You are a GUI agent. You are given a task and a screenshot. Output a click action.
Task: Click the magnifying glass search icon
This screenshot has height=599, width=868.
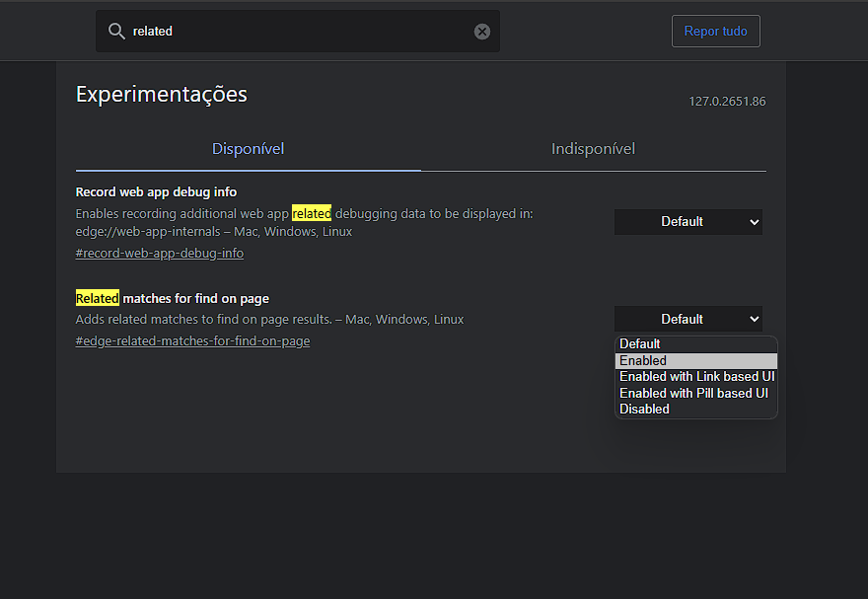pos(116,31)
